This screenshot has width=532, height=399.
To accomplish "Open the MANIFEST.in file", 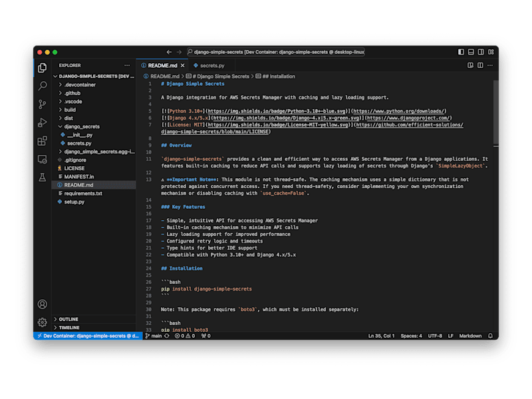I will [x=94, y=176].
